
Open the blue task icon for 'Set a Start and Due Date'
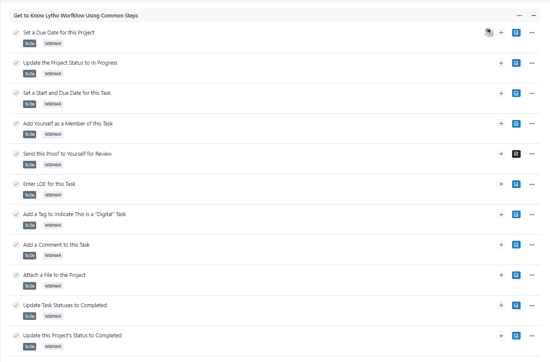tap(516, 93)
